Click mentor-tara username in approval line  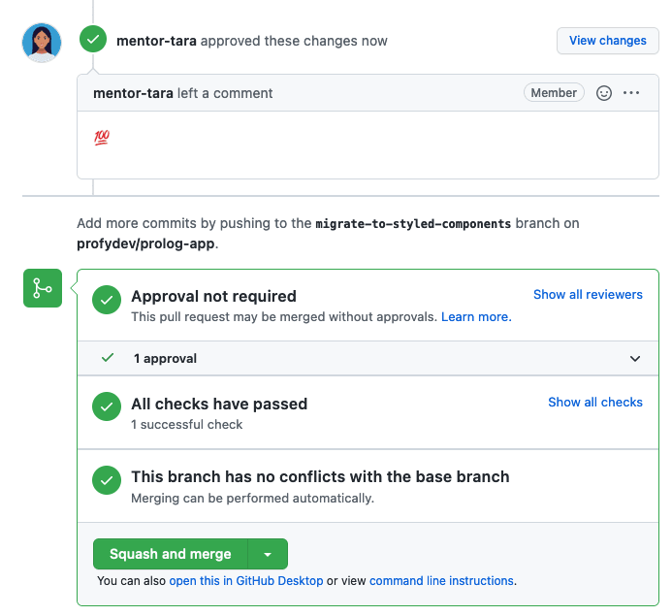[x=156, y=41]
